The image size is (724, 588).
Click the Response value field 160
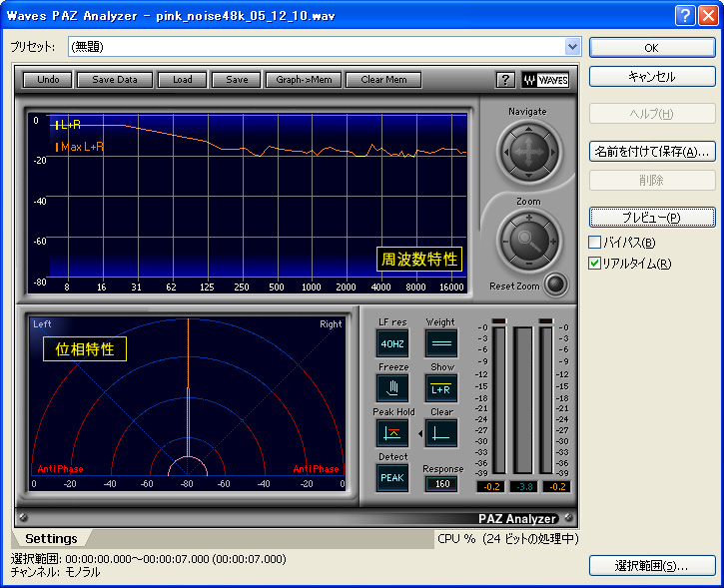(440, 484)
